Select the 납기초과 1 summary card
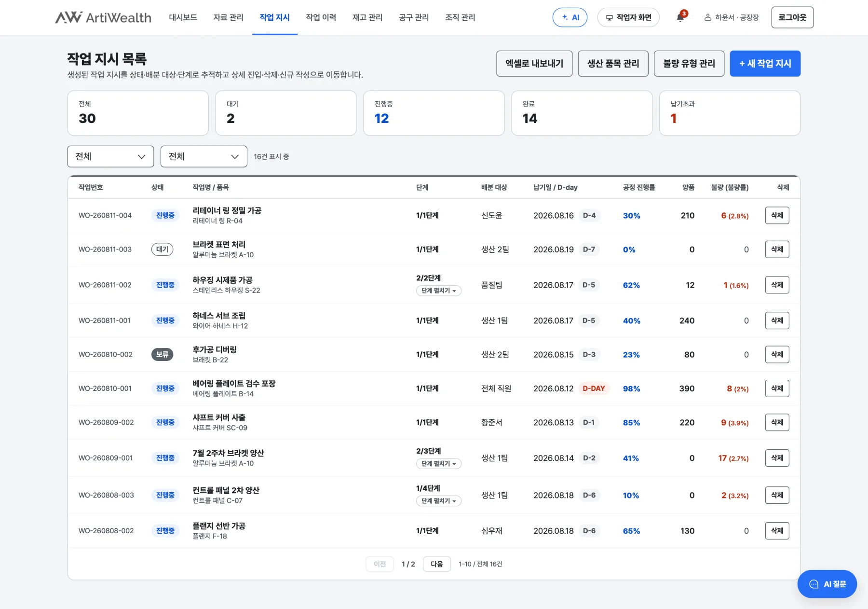Screen dimensions: 868x609 730,113
